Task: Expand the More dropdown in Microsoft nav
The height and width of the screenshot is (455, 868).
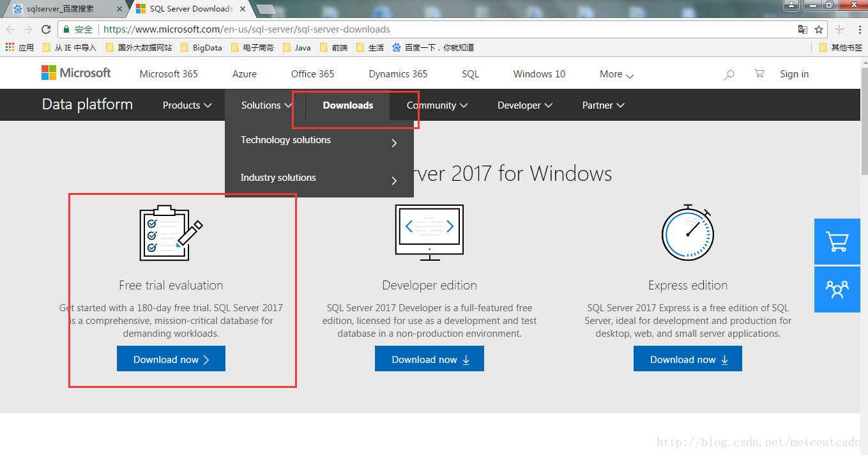Action: (616, 74)
